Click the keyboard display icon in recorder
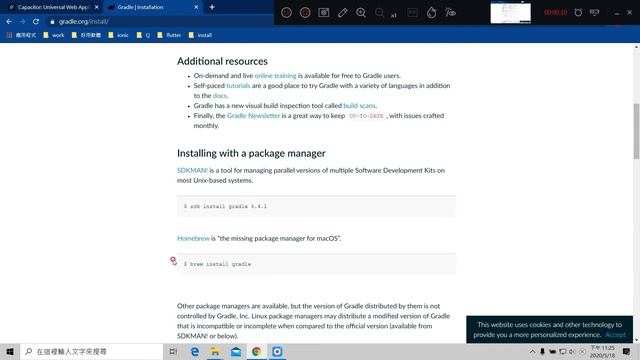The image size is (640, 360). [x=412, y=13]
